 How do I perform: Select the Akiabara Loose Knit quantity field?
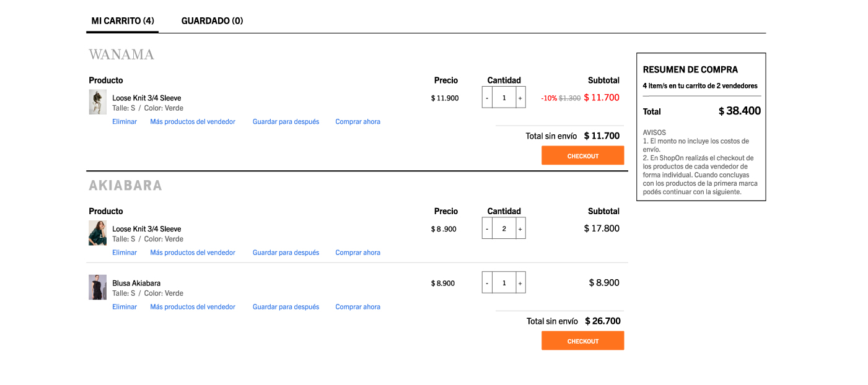[504, 229]
